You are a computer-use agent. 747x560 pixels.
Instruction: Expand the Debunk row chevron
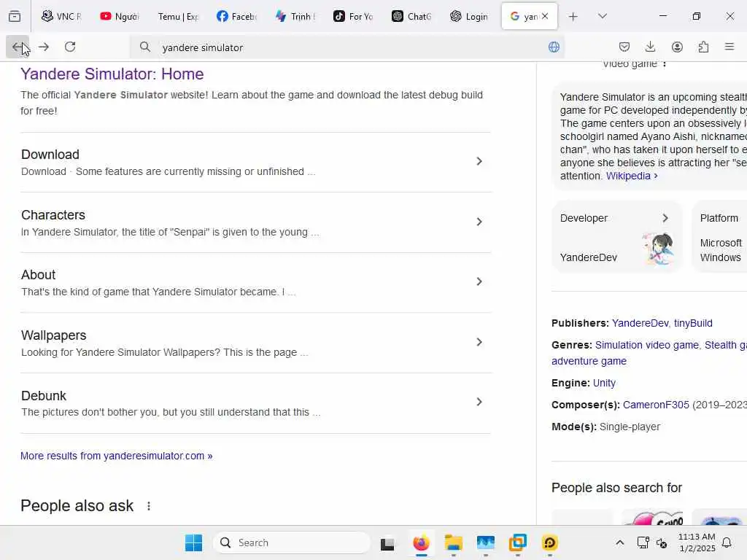[x=479, y=402]
